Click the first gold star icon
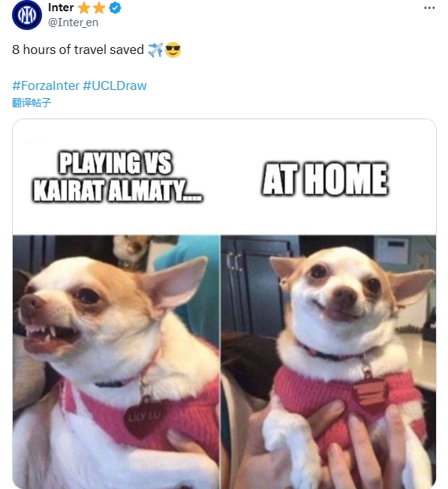Screen dimensions: 448x489 (84, 8)
